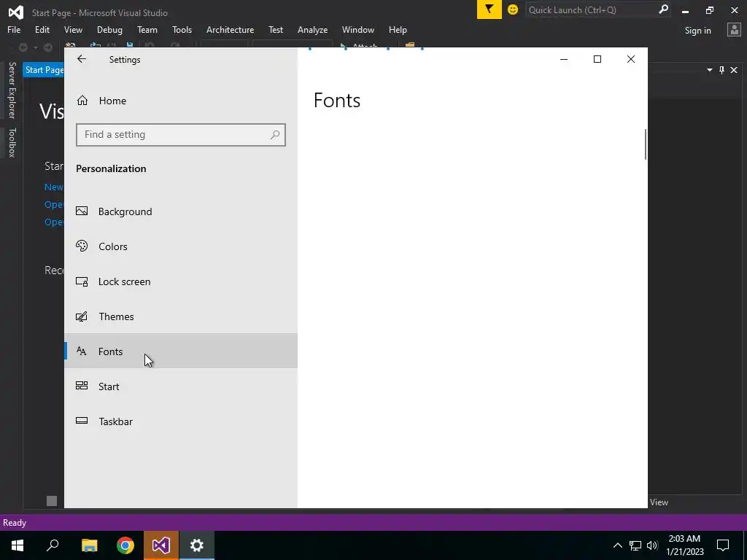Screen dimensions: 747x560
Task: Open the Window menu in Visual Studio
Action: [357, 29]
